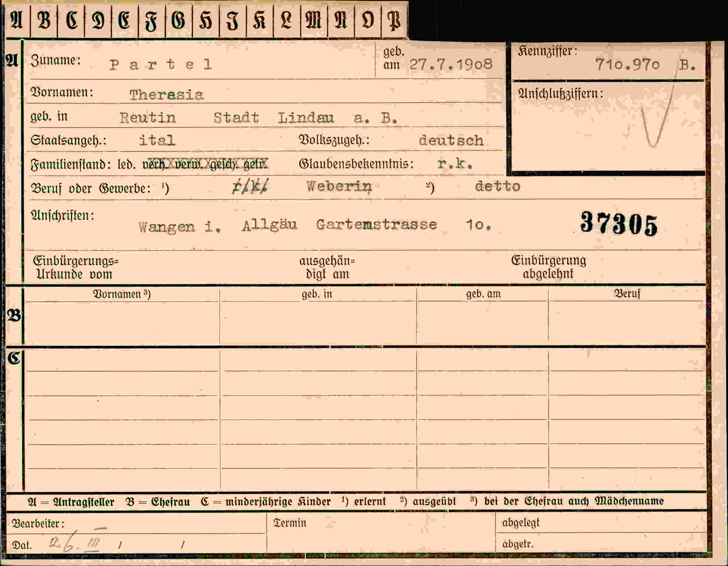The height and width of the screenshot is (566, 728).
Task: Click the 'Zuname:' label
Action: tap(56, 60)
